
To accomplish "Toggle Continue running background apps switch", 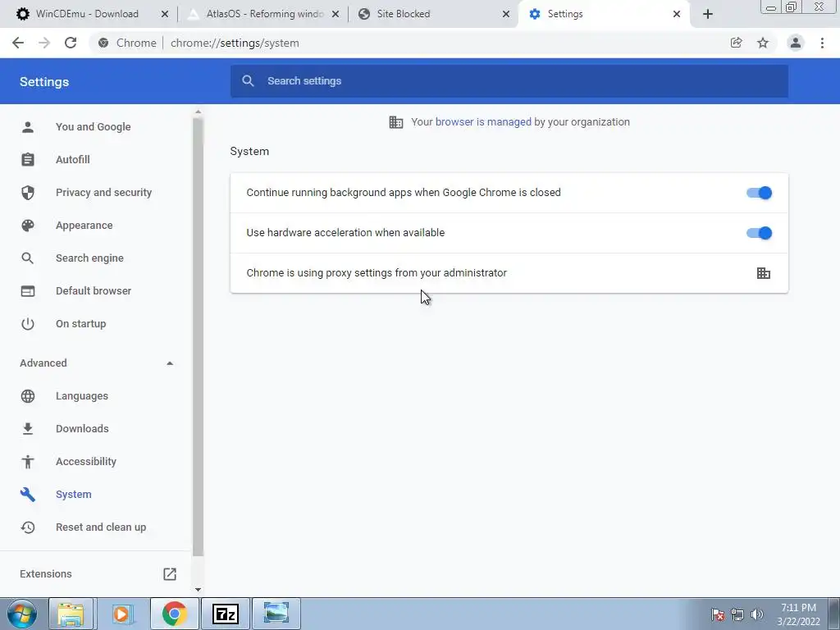I will (759, 193).
